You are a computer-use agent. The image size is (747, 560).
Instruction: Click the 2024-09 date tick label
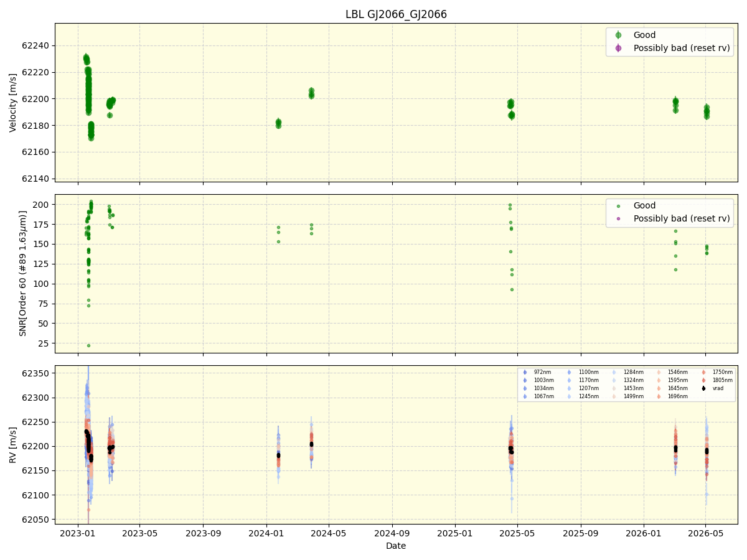(392, 533)
